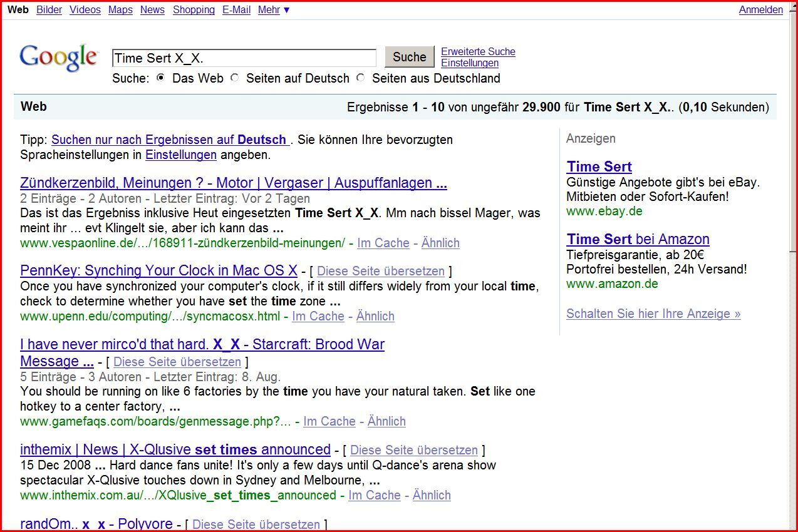
Task: Open Maps from the top bar
Action: (x=120, y=10)
